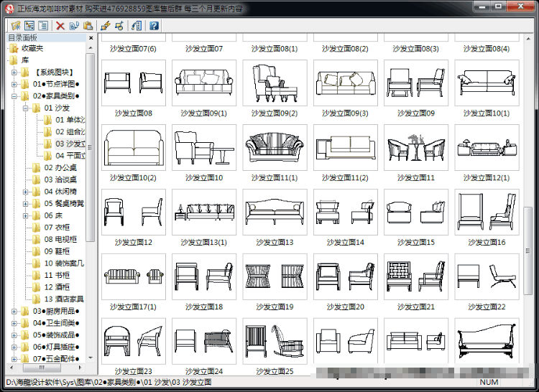539x392 pixels.
Task: Select the 沙发立面13 sofa thumbnail
Action: pyautogui.click(x=275, y=212)
